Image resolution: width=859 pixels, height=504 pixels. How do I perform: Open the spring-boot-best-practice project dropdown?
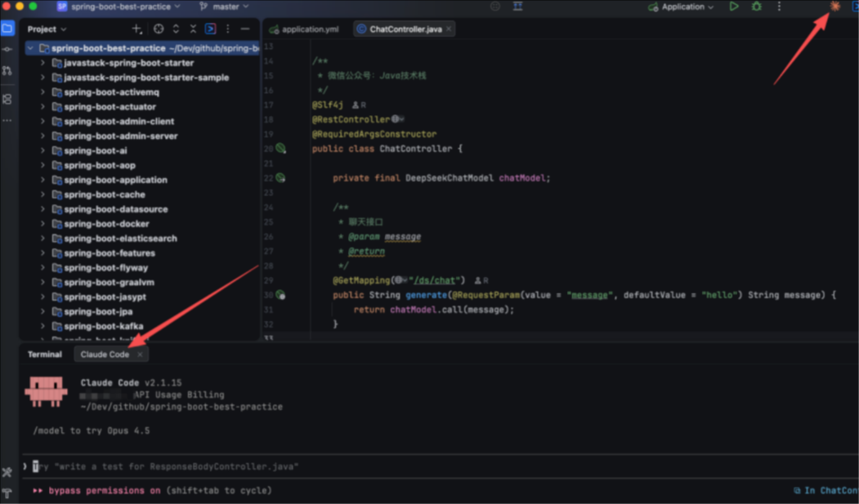119,7
